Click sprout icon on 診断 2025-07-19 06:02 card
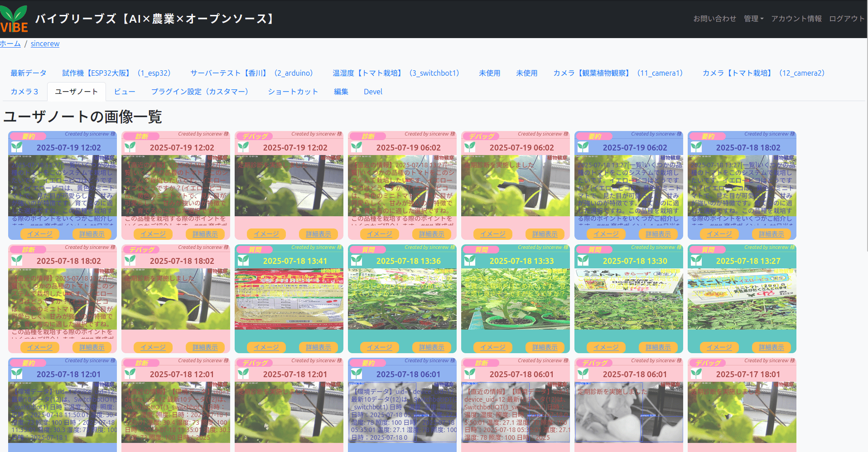Screen dimensions: 868x452 [x=357, y=147]
